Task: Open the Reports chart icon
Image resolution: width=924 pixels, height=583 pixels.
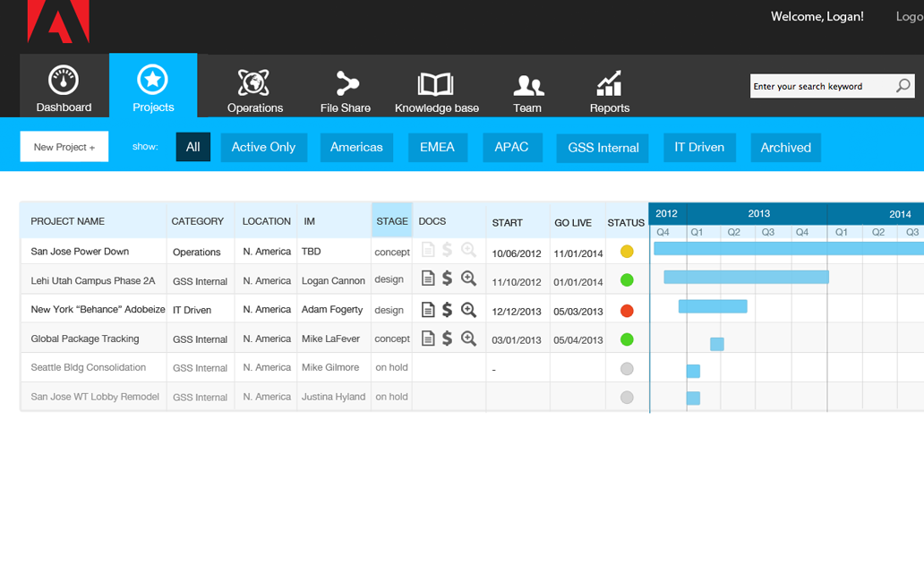Action: [x=609, y=84]
